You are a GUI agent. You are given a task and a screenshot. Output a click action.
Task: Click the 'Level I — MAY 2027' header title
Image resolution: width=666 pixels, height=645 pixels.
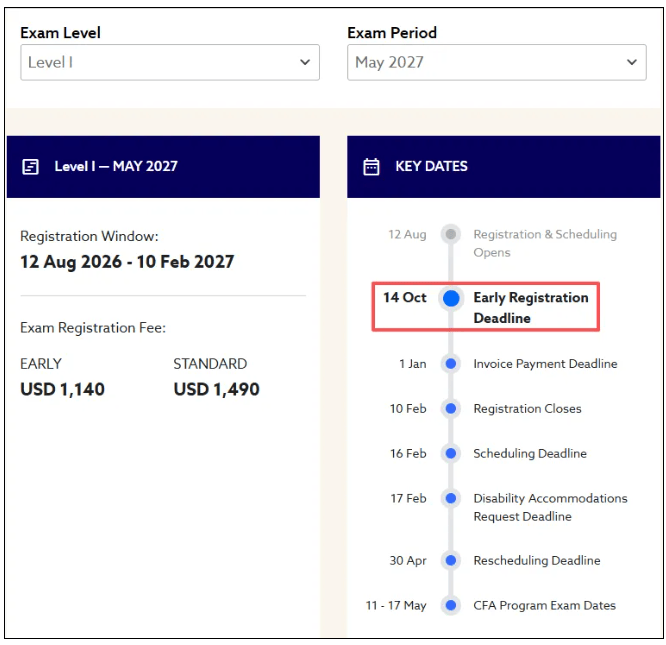pos(116,166)
